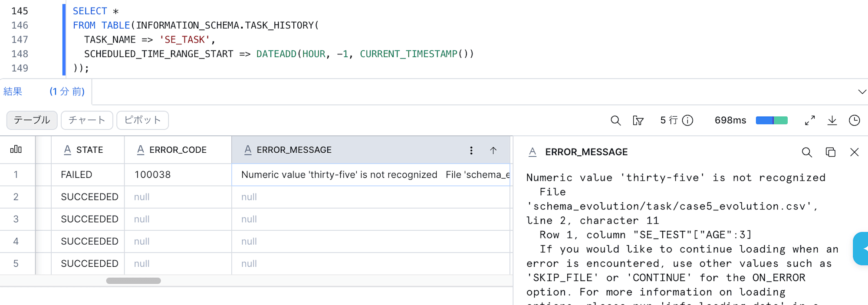Place cursor on INFORMATION_SCHEMA.TASK_HISTORY
Viewport: 868px width, 305px height.
click(x=225, y=25)
